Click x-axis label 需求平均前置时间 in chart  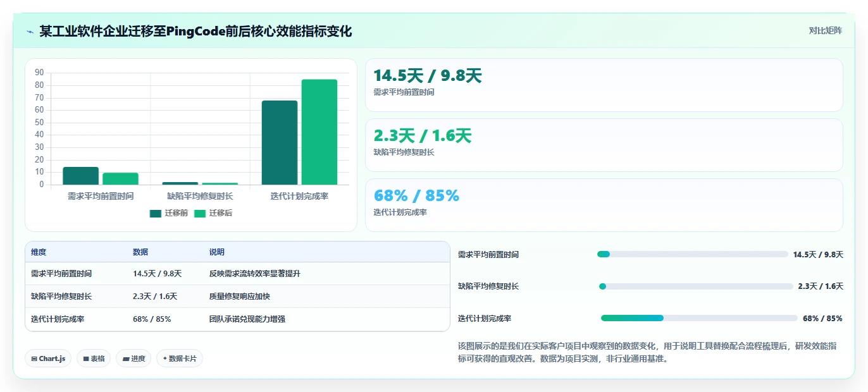[x=101, y=196]
